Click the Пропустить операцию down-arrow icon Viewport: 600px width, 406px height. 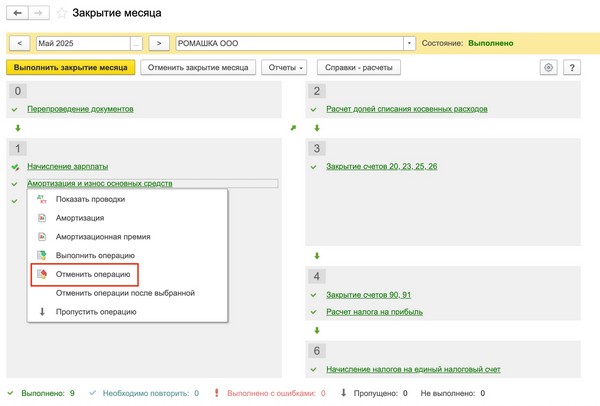tap(42, 312)
